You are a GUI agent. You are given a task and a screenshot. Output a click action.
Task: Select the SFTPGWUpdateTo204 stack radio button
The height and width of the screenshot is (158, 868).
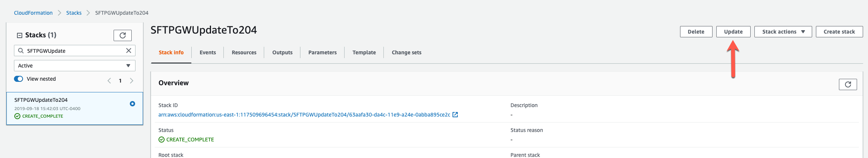click(x=132, y=104)
